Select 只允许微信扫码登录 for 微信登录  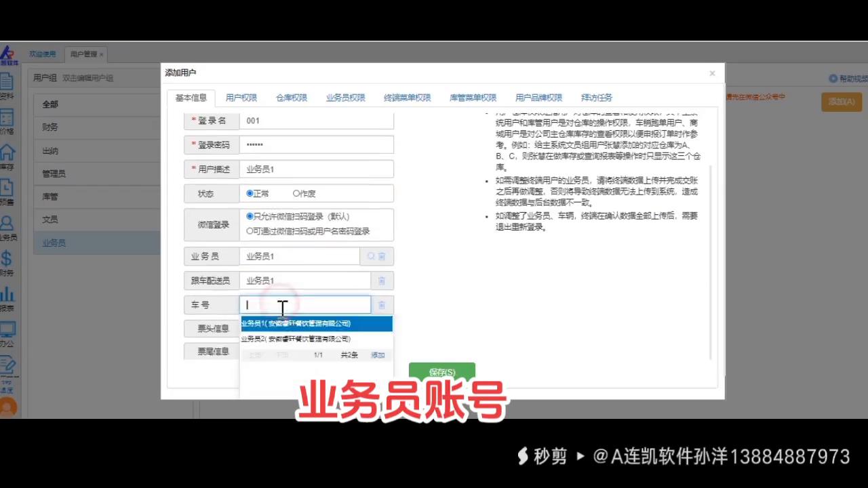(x=250, y=216)
